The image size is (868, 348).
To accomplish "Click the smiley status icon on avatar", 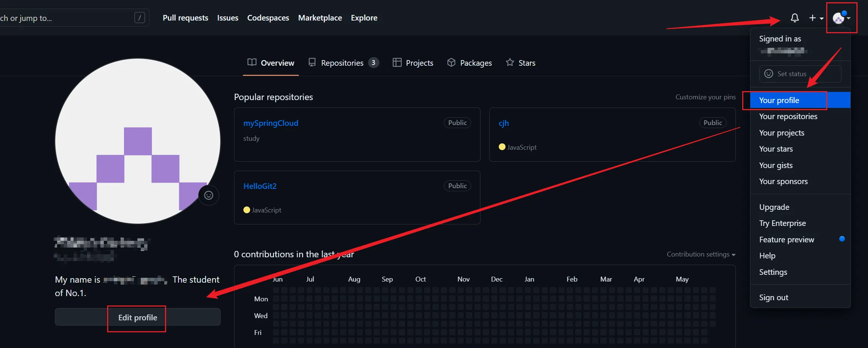I will 208,195.
